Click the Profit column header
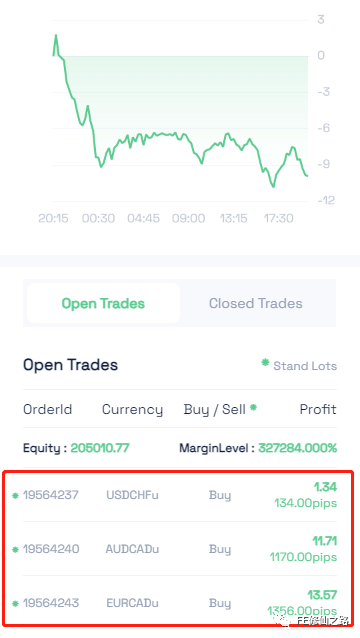Screen dimensions: 360x638 point(318,409)
